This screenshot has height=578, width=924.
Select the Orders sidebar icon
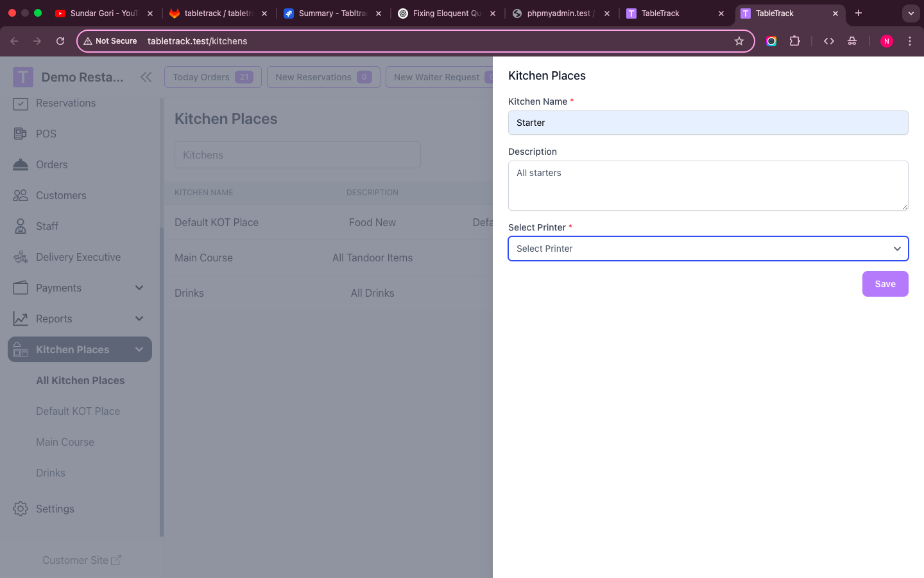[x=20, y=164]
